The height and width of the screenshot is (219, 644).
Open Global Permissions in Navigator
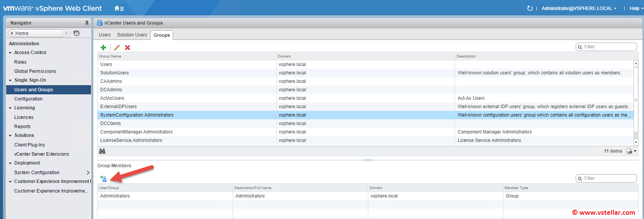tap(35, 71)
